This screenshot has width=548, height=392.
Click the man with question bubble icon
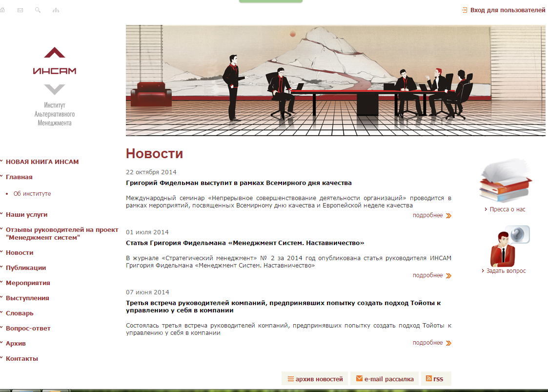click(509, 246)
